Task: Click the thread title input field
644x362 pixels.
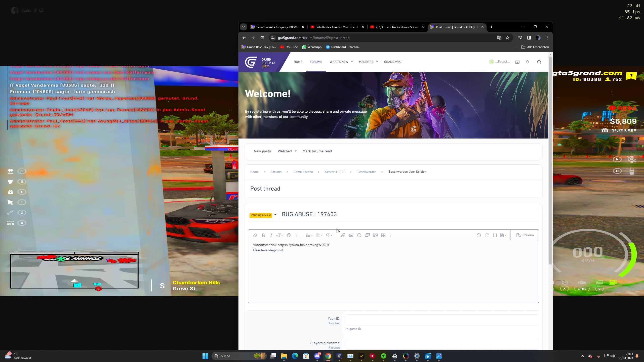Action: tap(409, 214)
